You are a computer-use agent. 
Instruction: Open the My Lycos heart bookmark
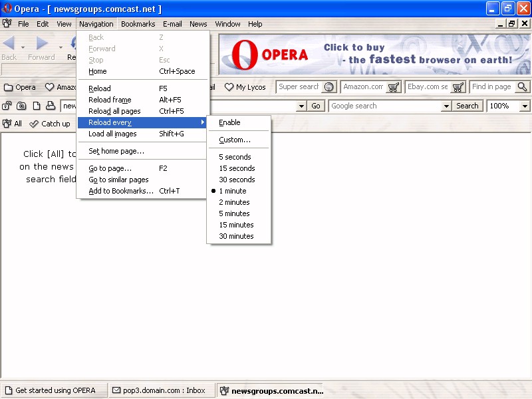(245, 87)
